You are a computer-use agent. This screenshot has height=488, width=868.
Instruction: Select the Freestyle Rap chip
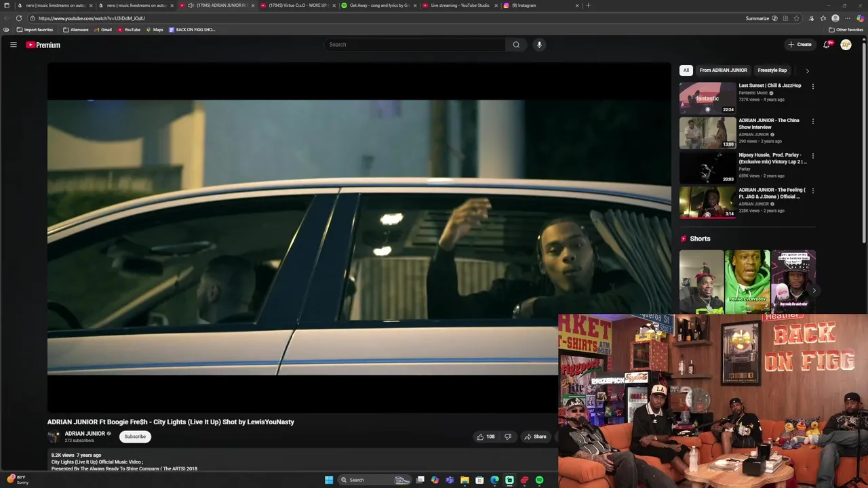772,70
